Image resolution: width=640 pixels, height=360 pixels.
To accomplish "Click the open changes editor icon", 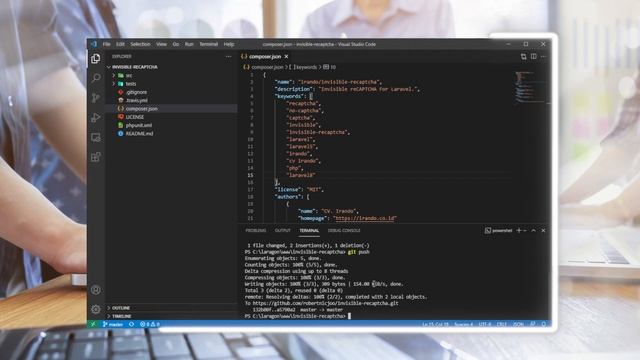I will pos(523,56).
